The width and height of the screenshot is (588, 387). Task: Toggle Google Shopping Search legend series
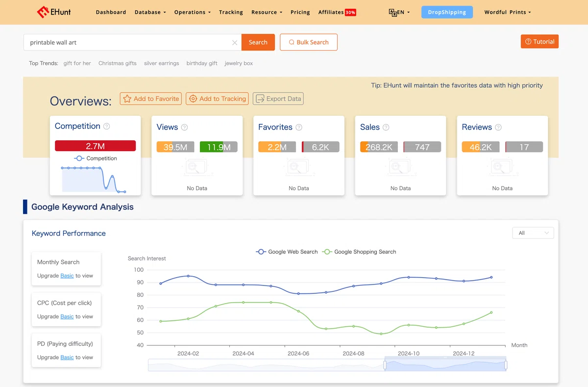pos(359,252)
